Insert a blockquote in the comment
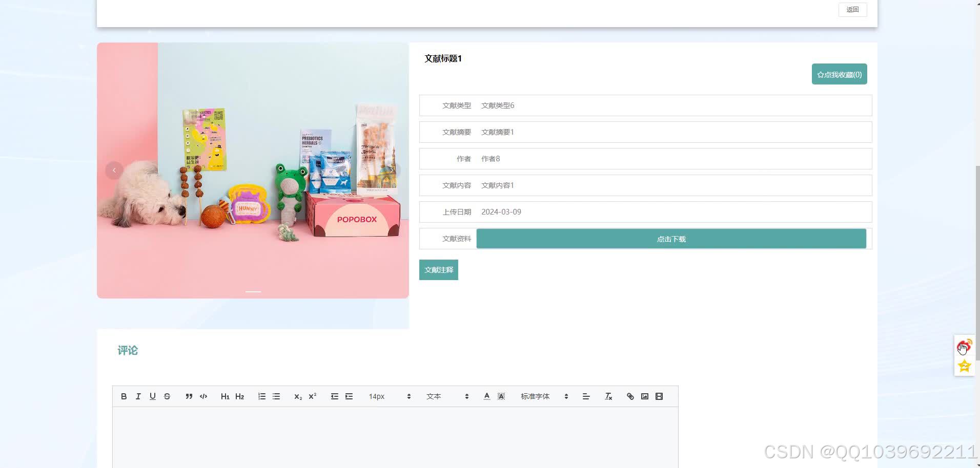 pyautogui.click(x=189, y=396)
